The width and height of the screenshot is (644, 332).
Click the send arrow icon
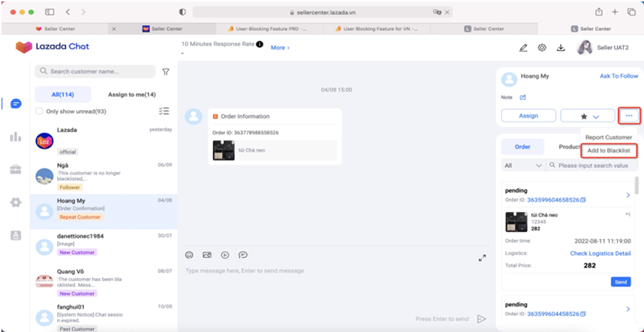(482, 319)
